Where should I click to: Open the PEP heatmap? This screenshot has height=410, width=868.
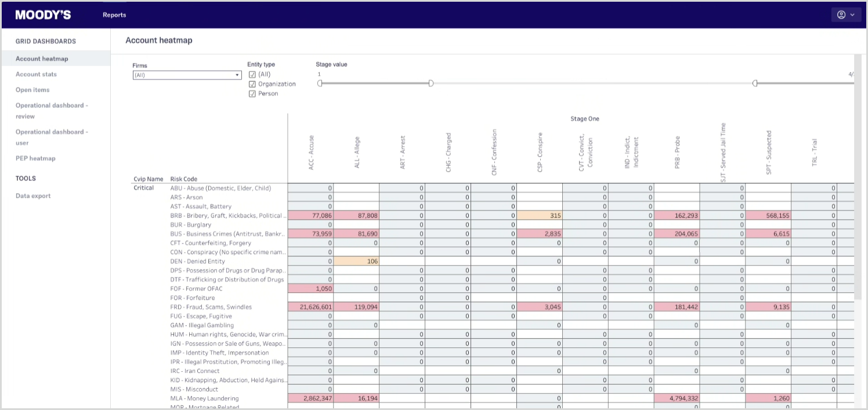click(x=35, y=158)
